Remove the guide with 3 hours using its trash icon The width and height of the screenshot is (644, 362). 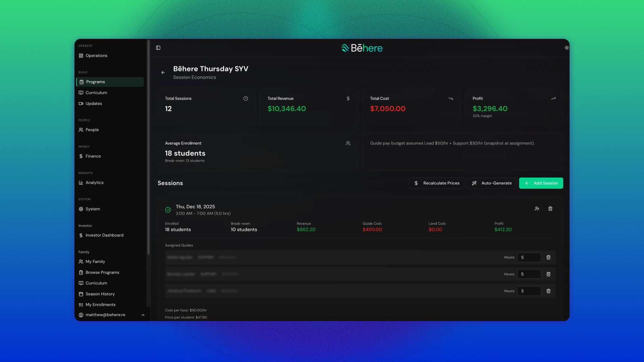(549, 291)
